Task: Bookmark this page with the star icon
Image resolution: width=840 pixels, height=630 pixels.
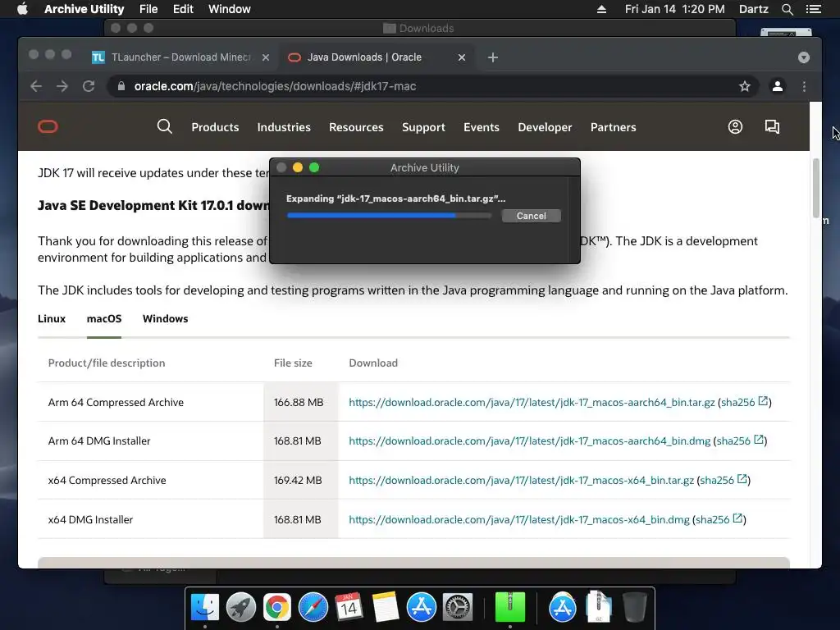Action: 744,86
